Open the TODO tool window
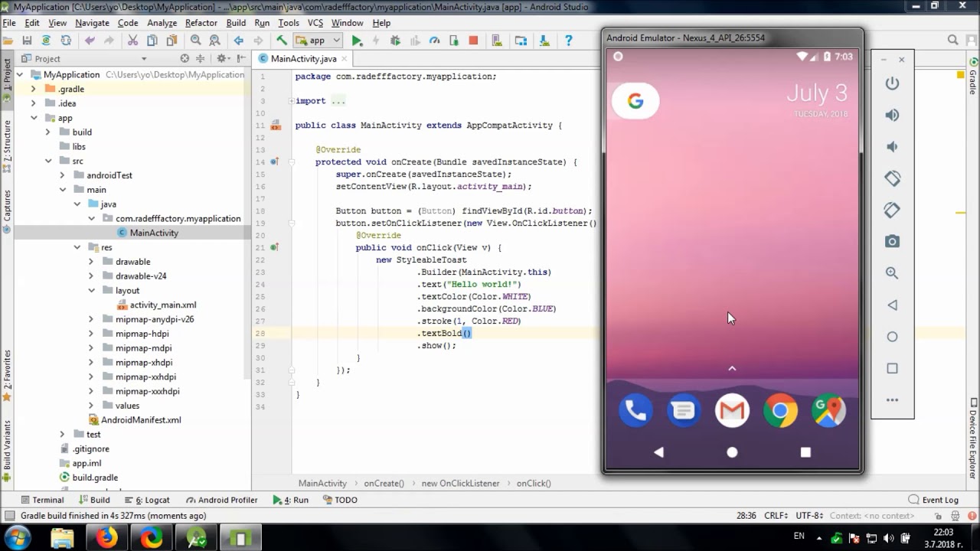The height and width of the screenshot is (551, 980). (340, 500)
